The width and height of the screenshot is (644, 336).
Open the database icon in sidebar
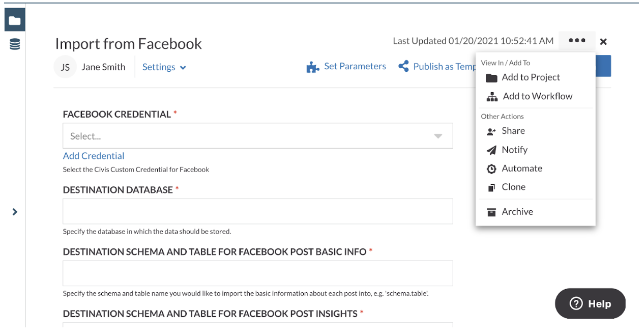(x=15, y=45)
